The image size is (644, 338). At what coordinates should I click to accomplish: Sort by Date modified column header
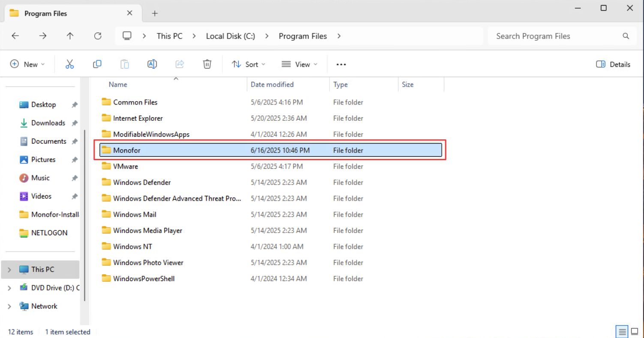272,84
